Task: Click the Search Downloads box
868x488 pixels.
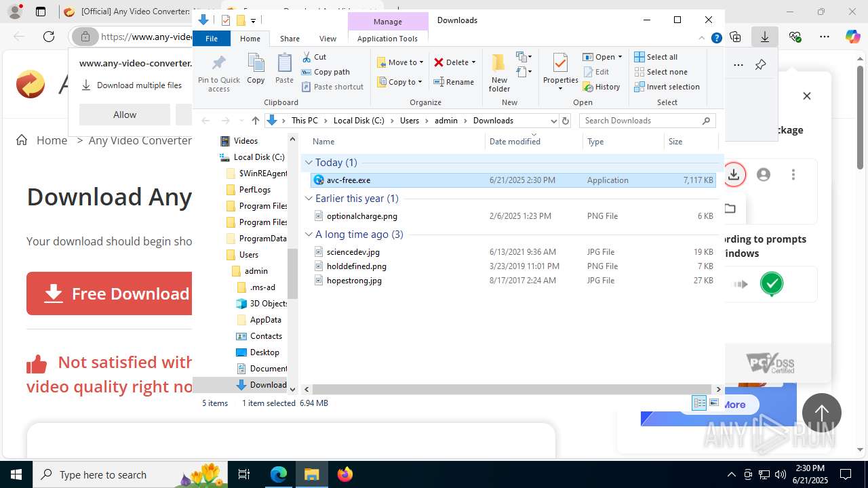Action: click(648, 121)
